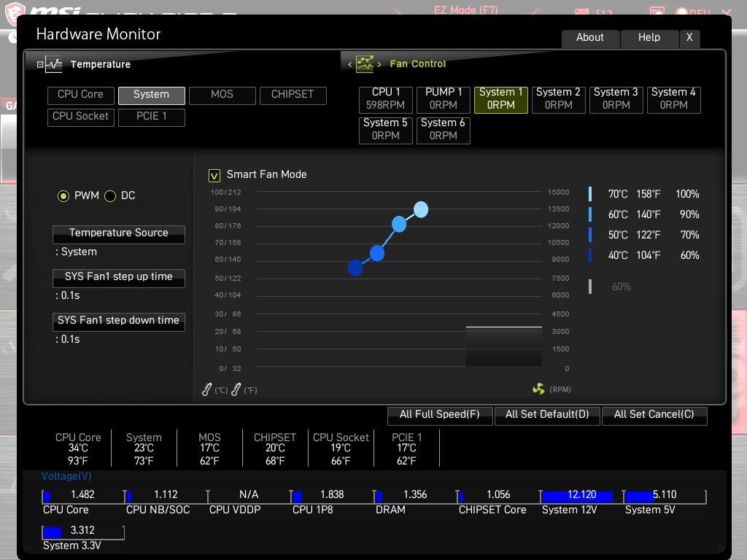This screenshot has height=560, width=747.
Task: Click the Temperature graph icon
Action: (x=54, y=64)
